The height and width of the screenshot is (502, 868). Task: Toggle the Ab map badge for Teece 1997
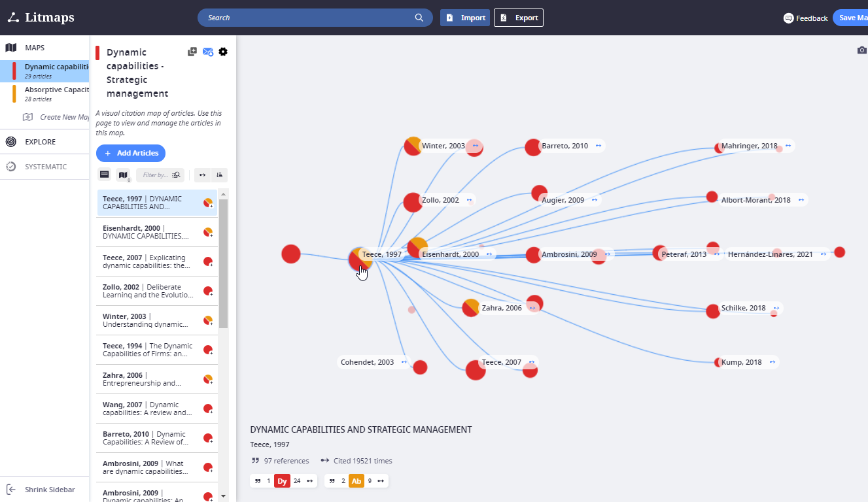point(356,480)
